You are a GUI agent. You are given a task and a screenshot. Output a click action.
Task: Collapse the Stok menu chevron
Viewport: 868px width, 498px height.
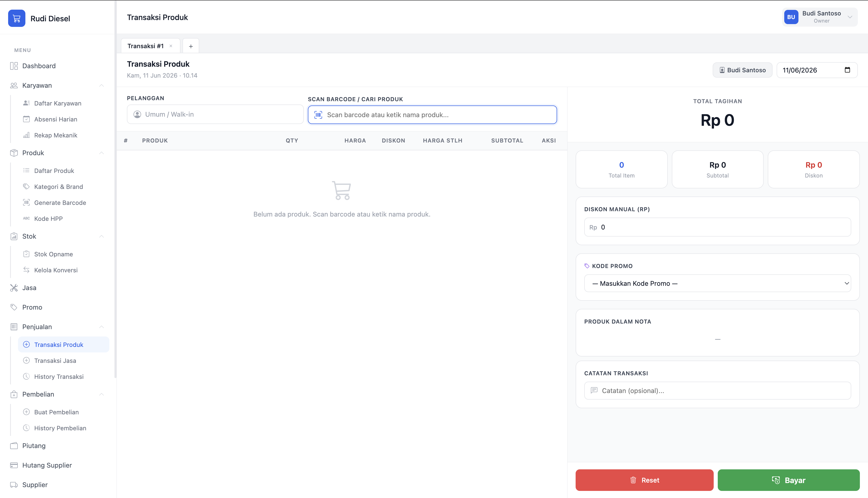point(101,236)
